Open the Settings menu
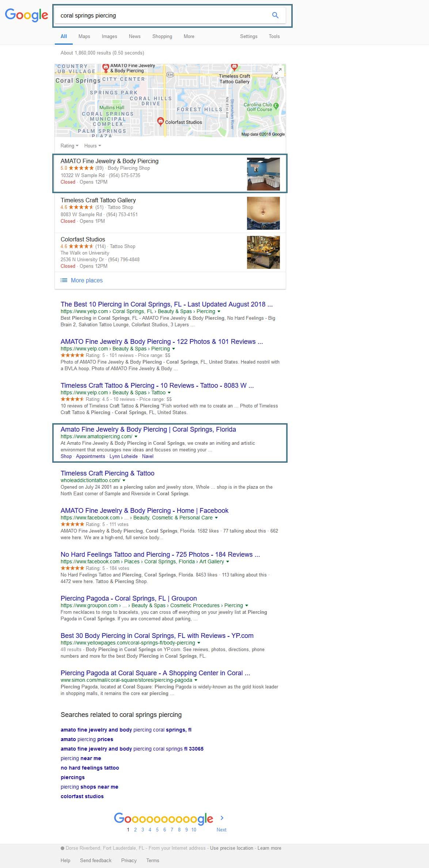The width and height of the screenshot is (429, 868). click(248, 36)
